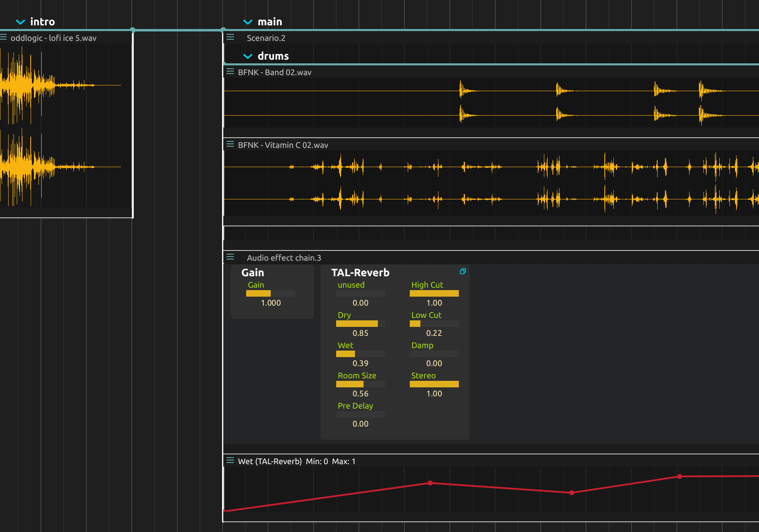Click menu icon for BFNK - Vitamin C 02.wav

click(x=230, y=144)
